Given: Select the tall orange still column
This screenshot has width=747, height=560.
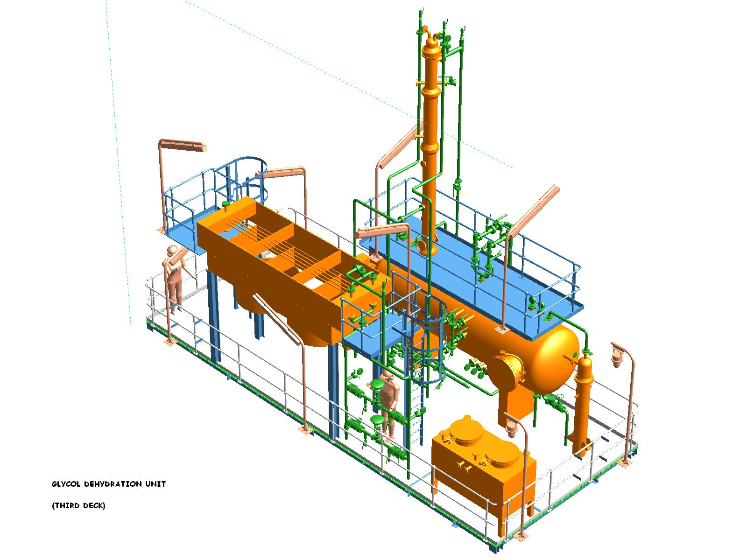Looking at the screenshot, I should tap(430, 140).
